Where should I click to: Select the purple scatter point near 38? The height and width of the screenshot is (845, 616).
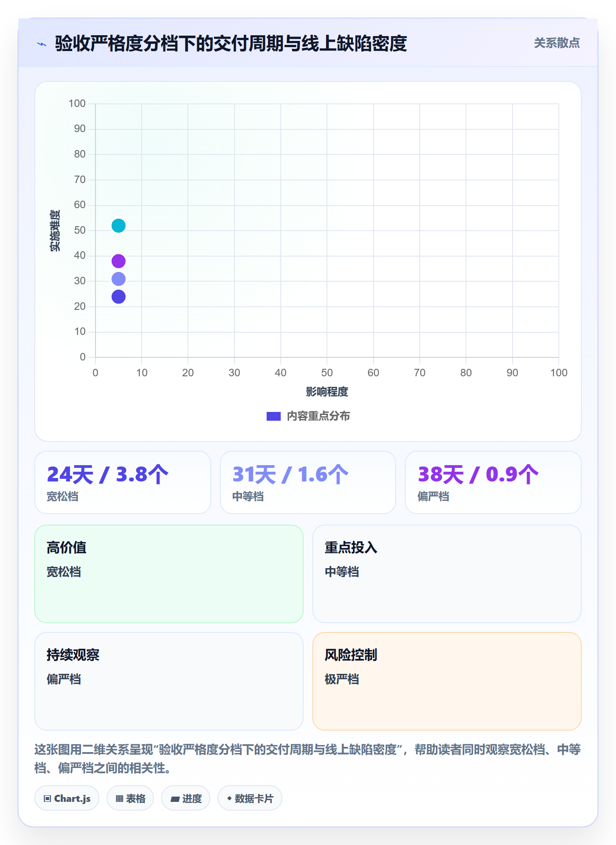point(118,261)
